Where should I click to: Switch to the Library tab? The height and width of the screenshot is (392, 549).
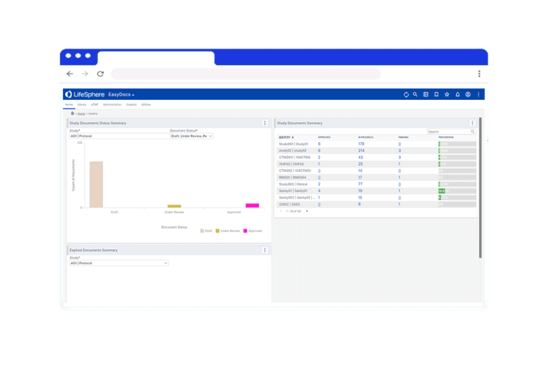click(x=81, y=104)
